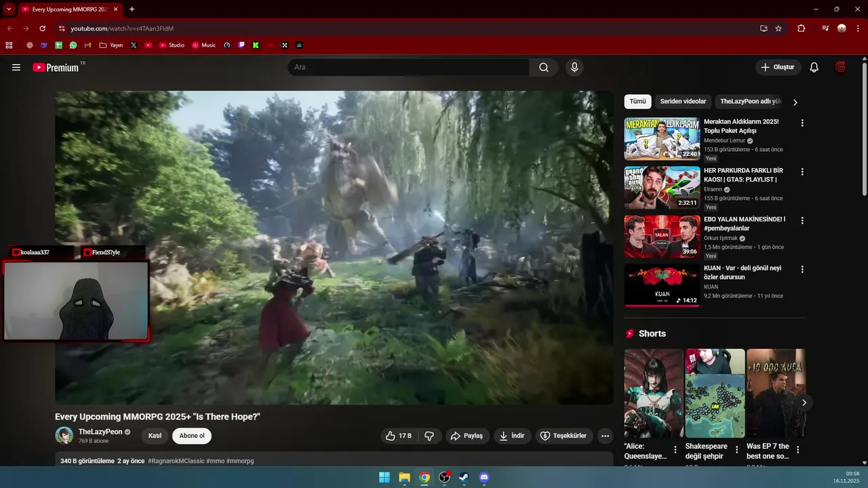868x488 pixels.
Task: Open options for Shakespeare değil şehpir short
Action: pyautogui.click(x=736, y=450)
